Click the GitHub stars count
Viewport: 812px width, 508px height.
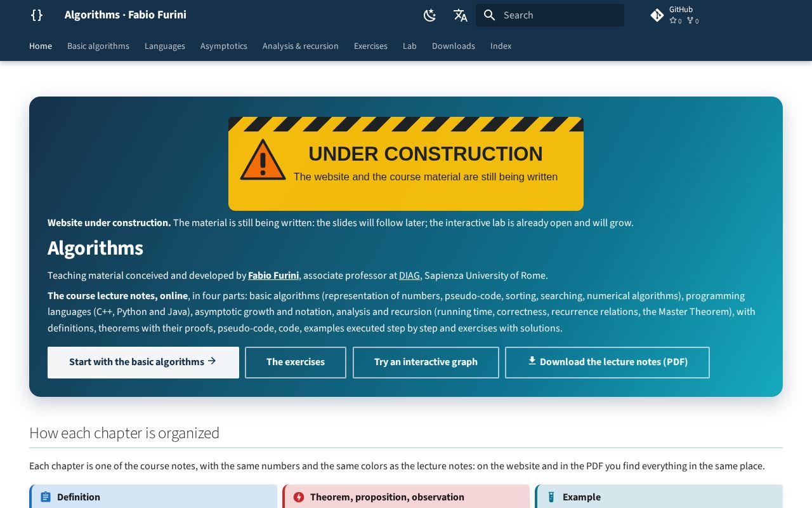[676, 21]
